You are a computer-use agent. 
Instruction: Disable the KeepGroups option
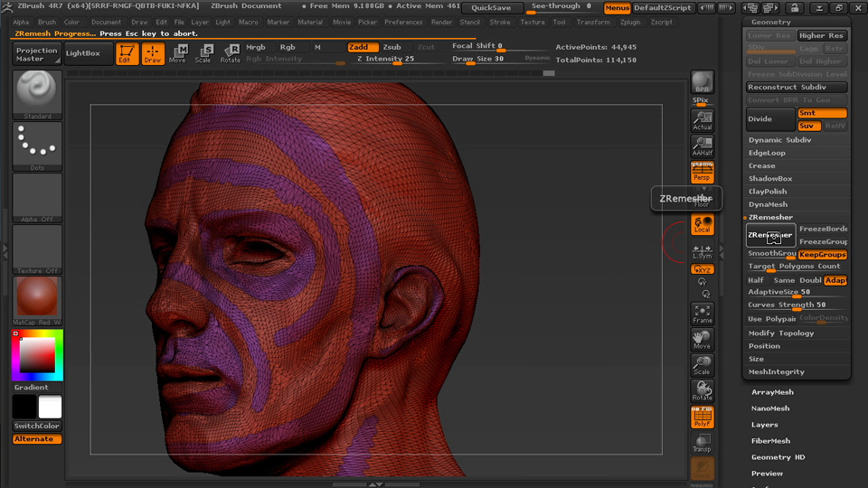823,255
